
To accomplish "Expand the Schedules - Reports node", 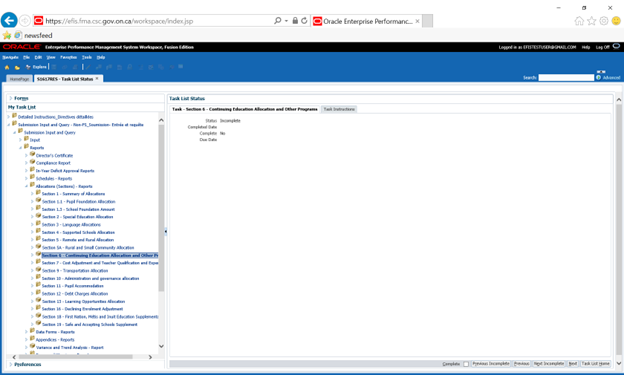I will pyautogui.click(x=26, y=178).
